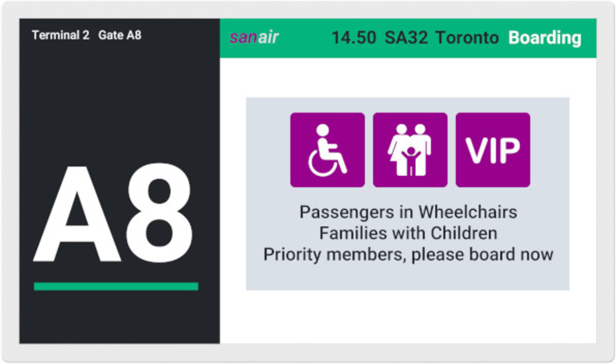Select the families with children icon
This screenshot has width=616, height=364.
pos(410,150)
